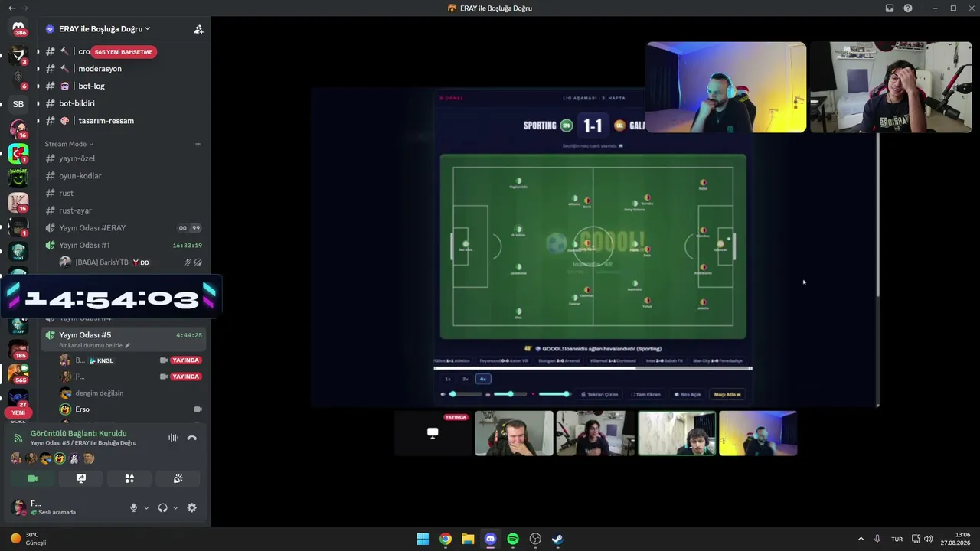980x551 pixels.
Task: Open the server with the 565 badge
Action: click(x=18, y=373)
